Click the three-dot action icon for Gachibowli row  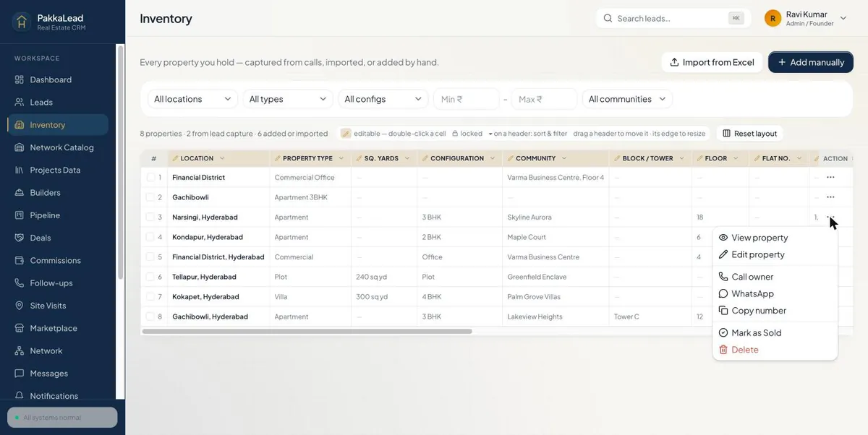[x=830, y=197]
